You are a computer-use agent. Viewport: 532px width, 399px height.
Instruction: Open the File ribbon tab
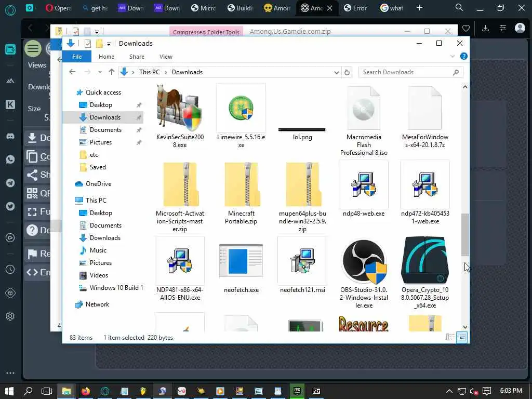(x=77, y=57)
